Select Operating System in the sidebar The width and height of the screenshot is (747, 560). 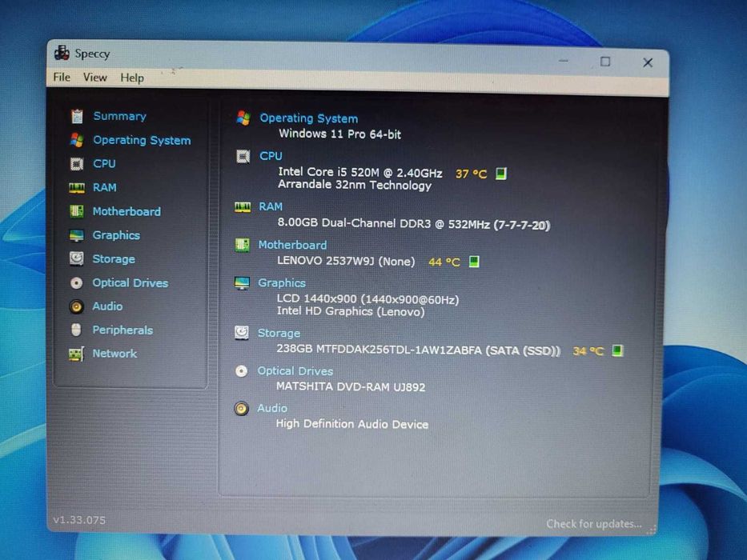tap(142, 140)
